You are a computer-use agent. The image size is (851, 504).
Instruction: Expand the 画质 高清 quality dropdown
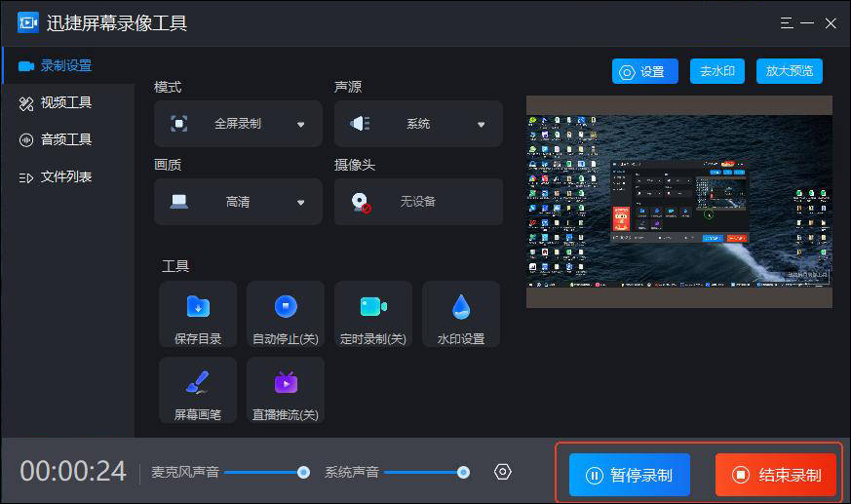(x=238, y=202)
